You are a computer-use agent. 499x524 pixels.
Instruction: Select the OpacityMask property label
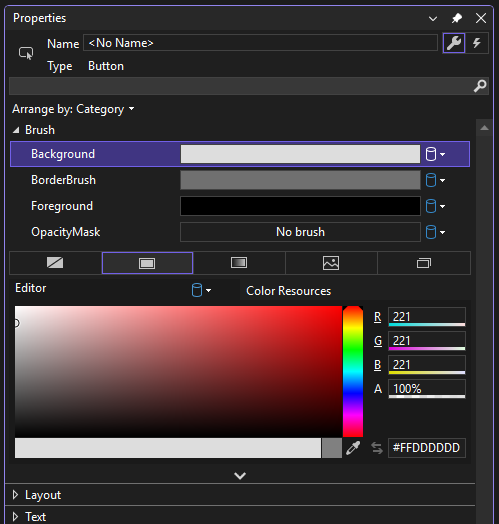[x=66, y=232]
